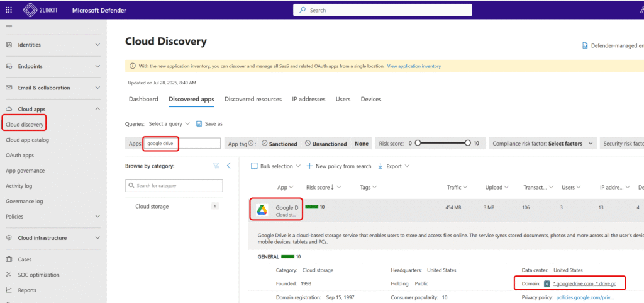
Task: Switch to the Dashboard tab
Action: [143, 99]
